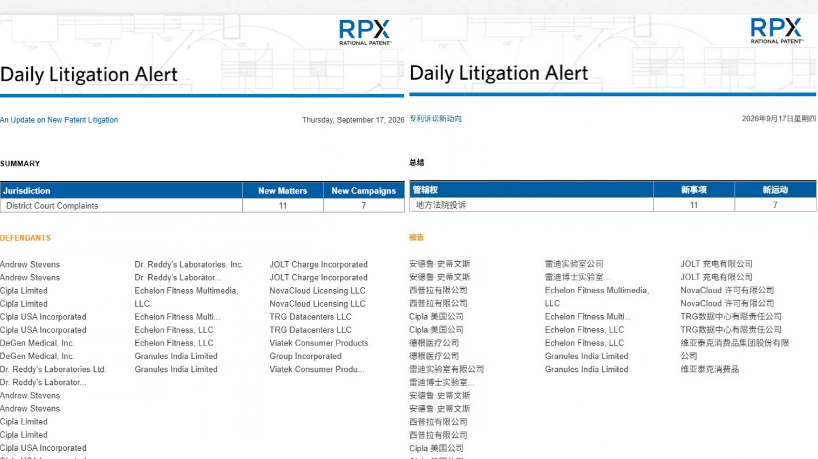
Task: Select the "District Court Complaints" cell
Action: pyautogui.click(x=121, y=206)
